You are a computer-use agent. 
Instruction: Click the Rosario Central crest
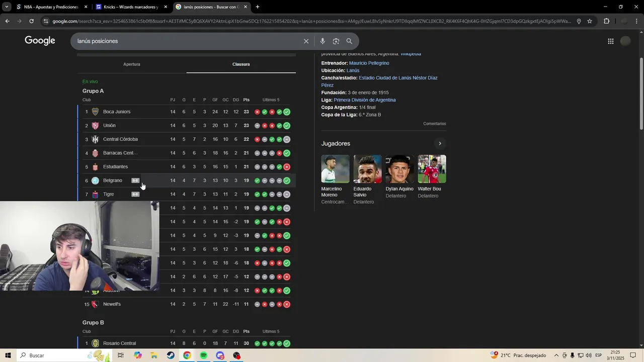point(95,343)
